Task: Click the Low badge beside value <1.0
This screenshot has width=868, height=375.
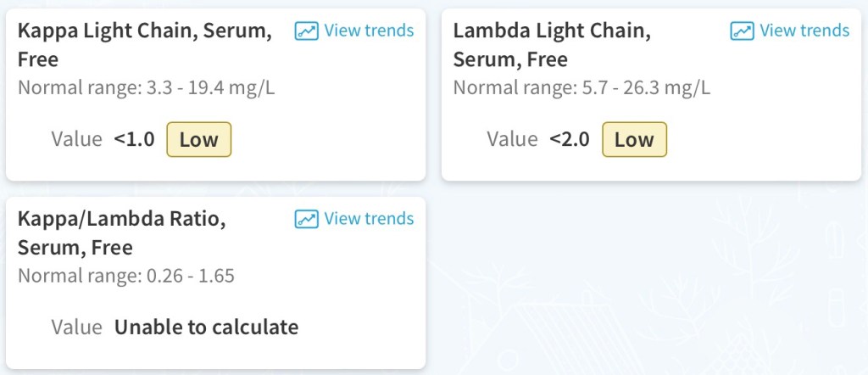Action: [x=198, y=139]
